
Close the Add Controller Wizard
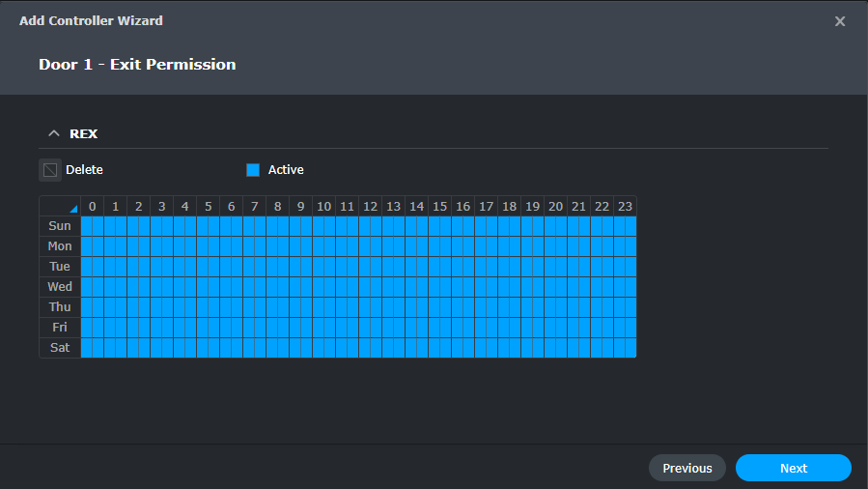click(839, 21)
